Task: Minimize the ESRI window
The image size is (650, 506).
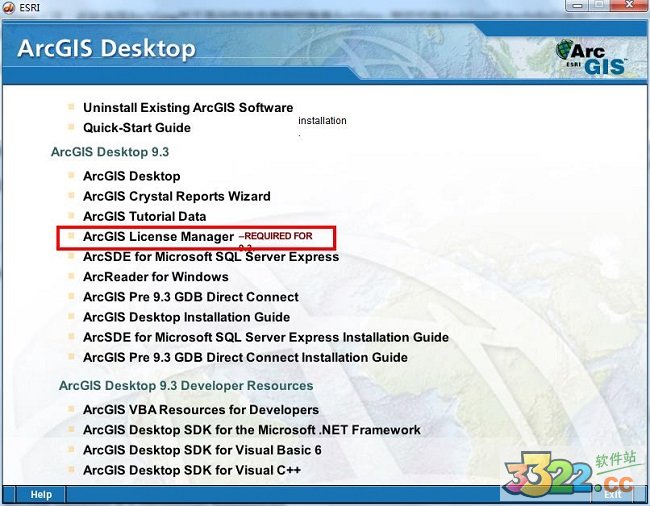Action: (577, 5)
